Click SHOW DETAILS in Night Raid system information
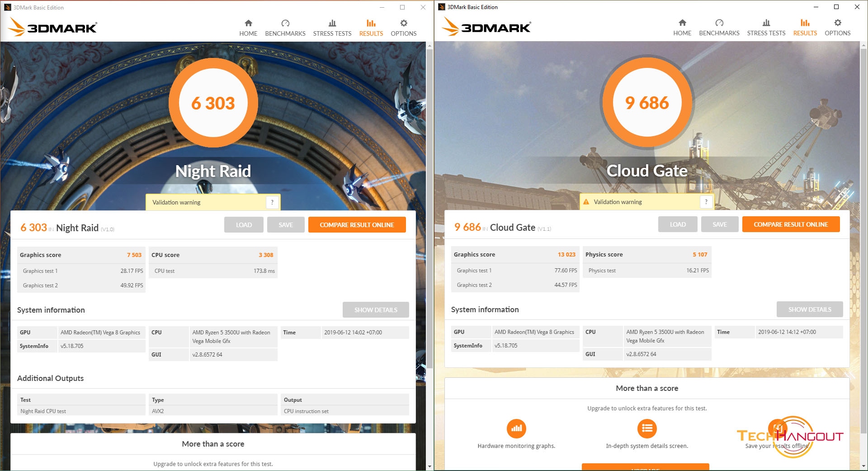 point(376,310)
